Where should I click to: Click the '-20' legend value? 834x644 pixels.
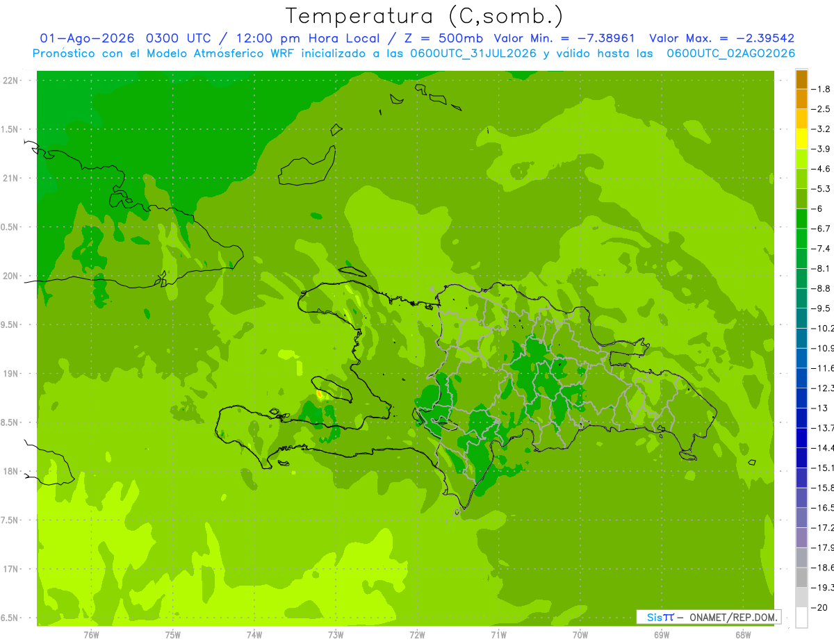[819, 607]
